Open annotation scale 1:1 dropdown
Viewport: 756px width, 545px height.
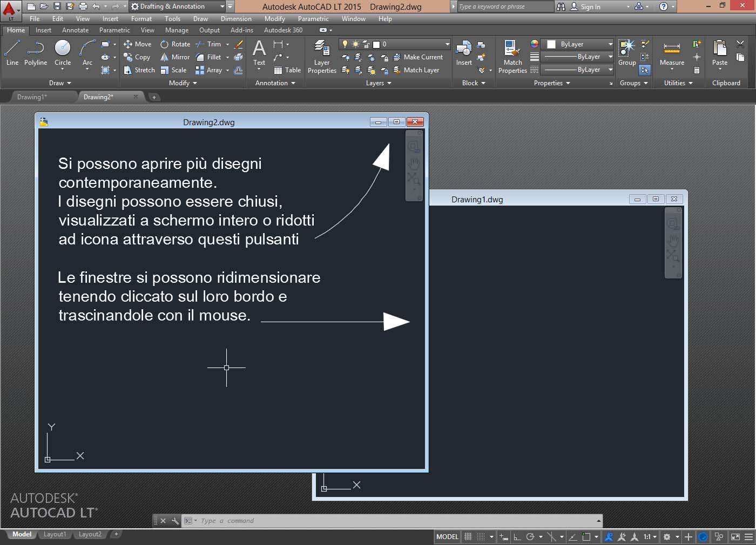click(x=650, y=537)
